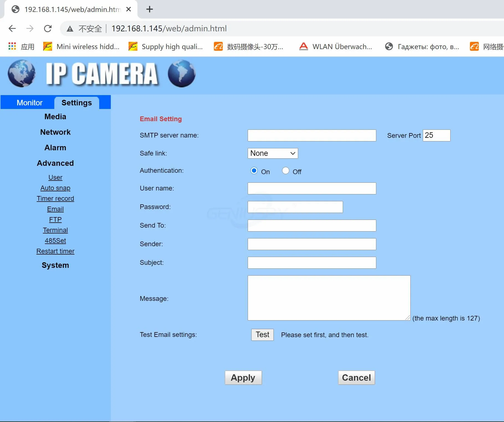
Task: Select Authentication On radio button
Action: tap(254, 171)
